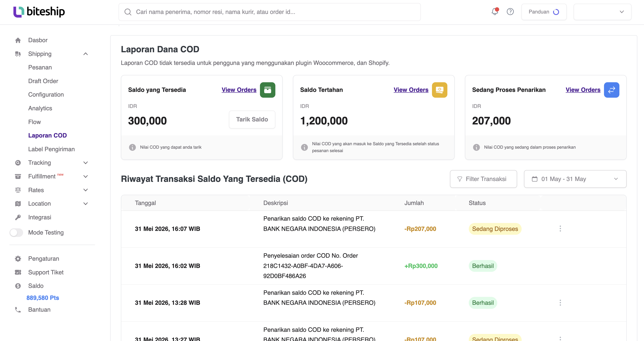Click the '31 Mei 2026, 13:28 WIB' date cell

168,303
